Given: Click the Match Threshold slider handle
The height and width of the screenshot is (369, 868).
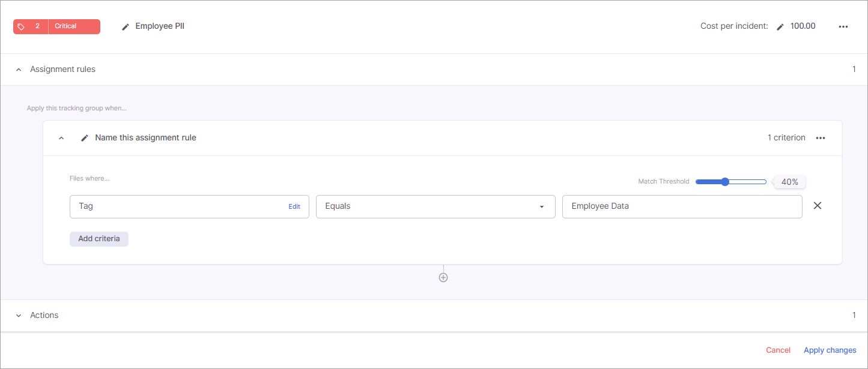Looking at the screenshot, I should (x=725, y=182).
